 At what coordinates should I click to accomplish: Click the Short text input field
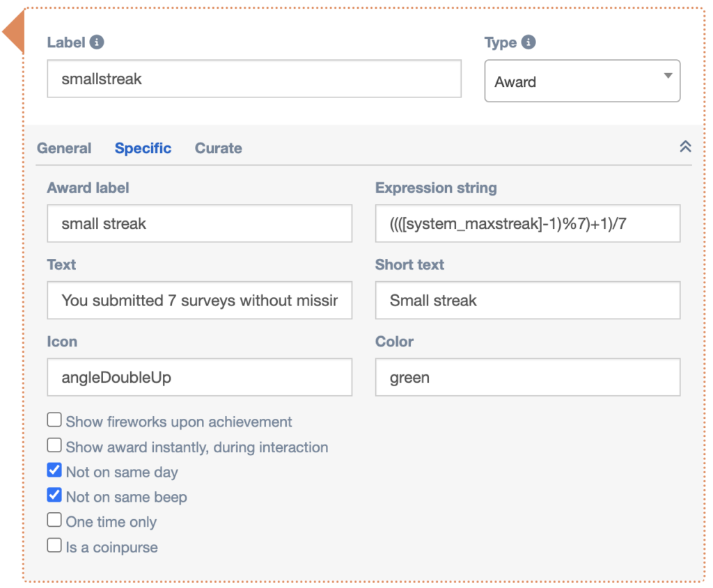[x=527, y=301]
